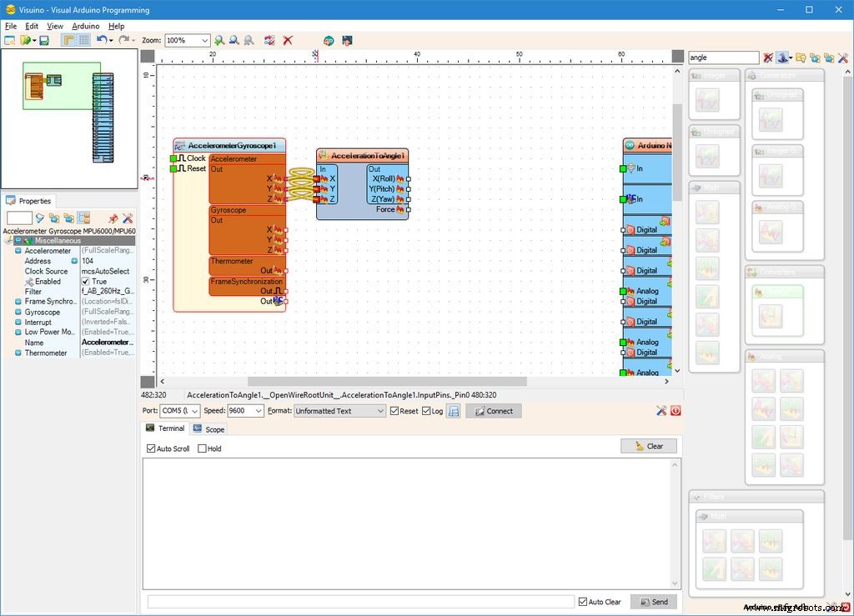Image resolution: width=854 pixels, height=616 pixels.
Task: Open the Speed baud rate dropdown
Action: [258, 411]
